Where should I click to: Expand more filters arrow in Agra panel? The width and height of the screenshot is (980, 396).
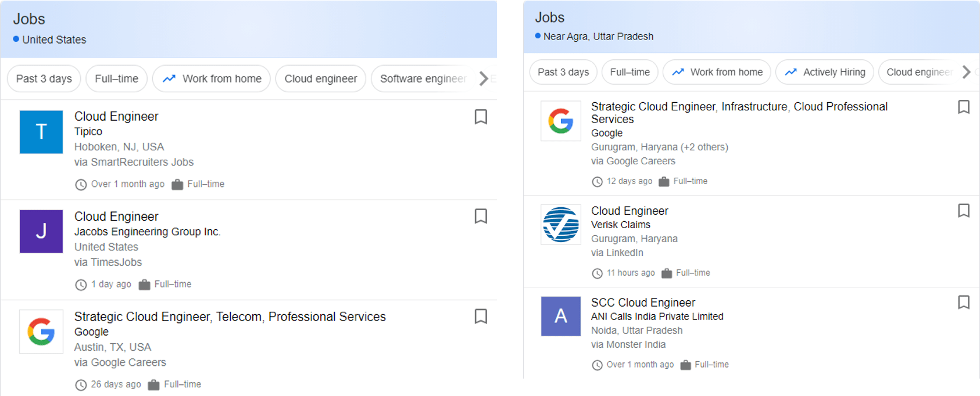click(966, 72)
